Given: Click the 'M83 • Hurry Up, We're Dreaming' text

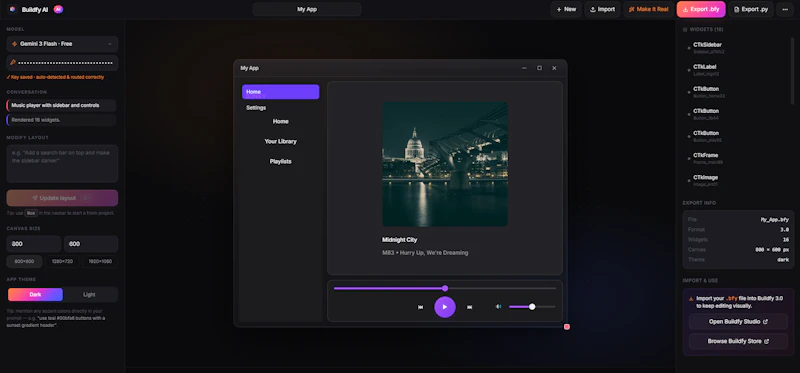Looking at the screenshot, I should [x=425, y=253].
